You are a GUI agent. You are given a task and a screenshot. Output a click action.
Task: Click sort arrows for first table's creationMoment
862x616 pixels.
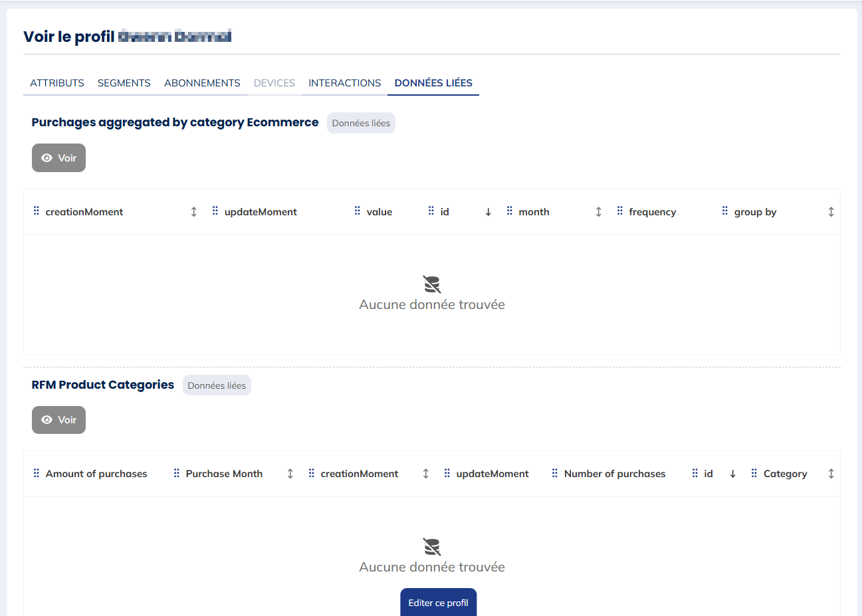click(194, 212)
